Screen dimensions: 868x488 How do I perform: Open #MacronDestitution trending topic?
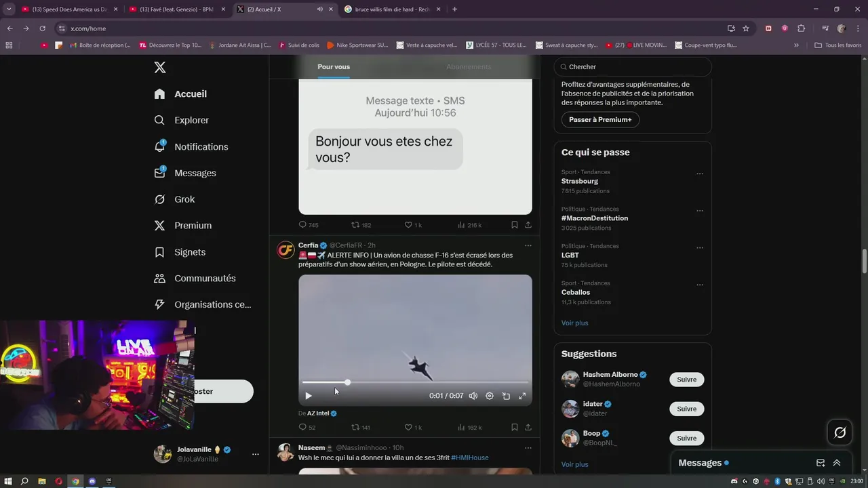click(x=595, y=218)
